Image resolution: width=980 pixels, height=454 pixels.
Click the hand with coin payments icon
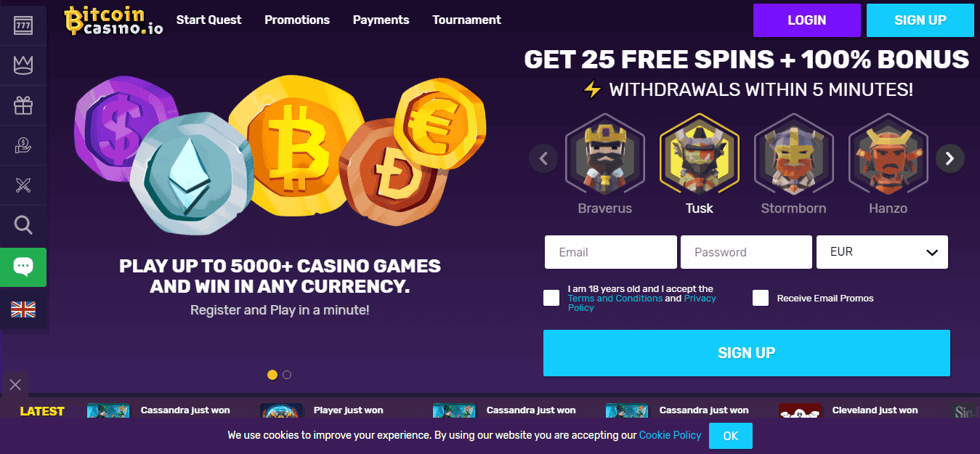[x=23, y=146]
